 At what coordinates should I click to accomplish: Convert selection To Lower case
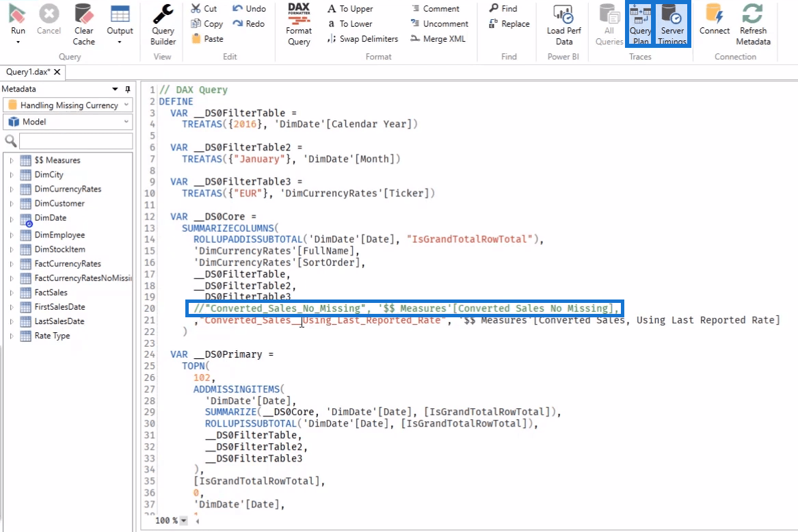pyautogui.click(x=349, y=23)
